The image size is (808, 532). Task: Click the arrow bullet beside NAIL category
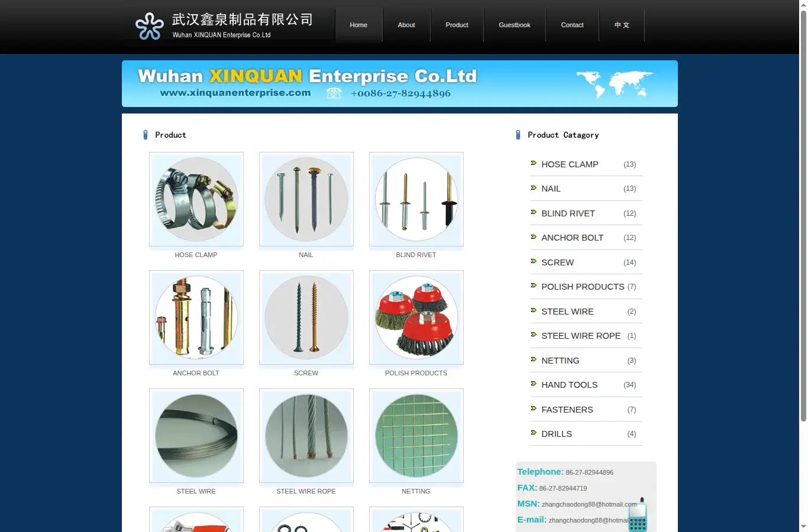(534, 188)
